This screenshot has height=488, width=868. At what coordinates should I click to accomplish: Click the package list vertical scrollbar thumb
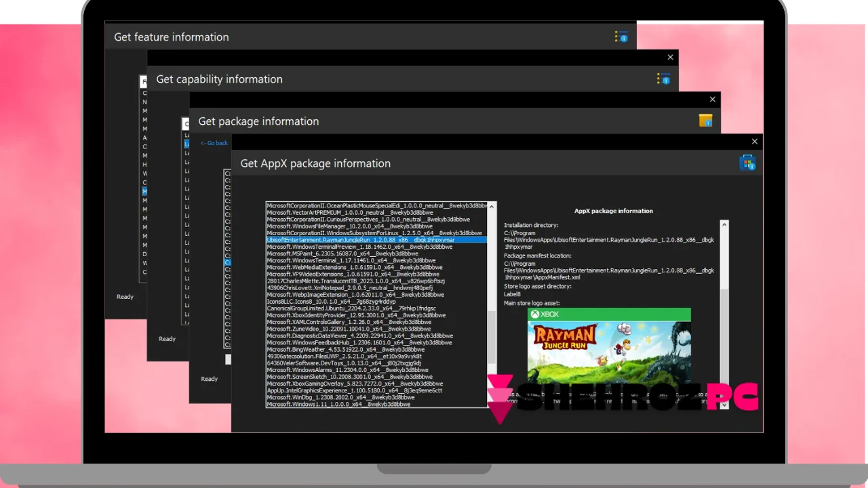click(x=492, y=338)
